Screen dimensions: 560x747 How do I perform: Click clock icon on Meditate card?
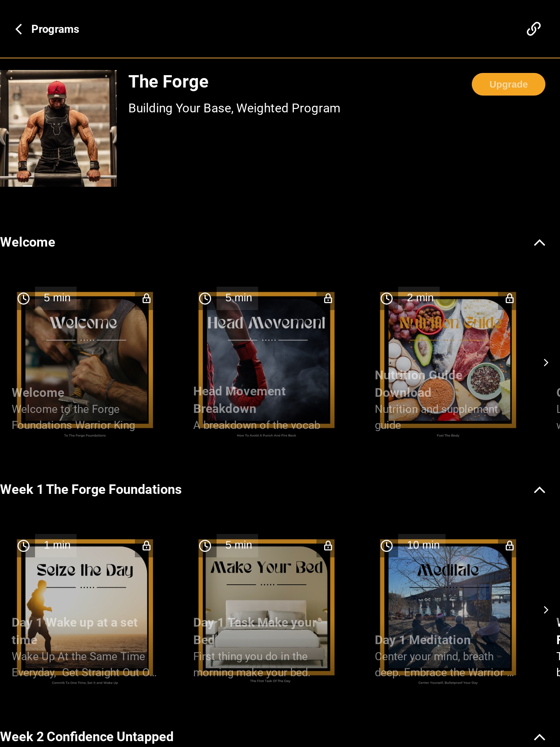387,546
